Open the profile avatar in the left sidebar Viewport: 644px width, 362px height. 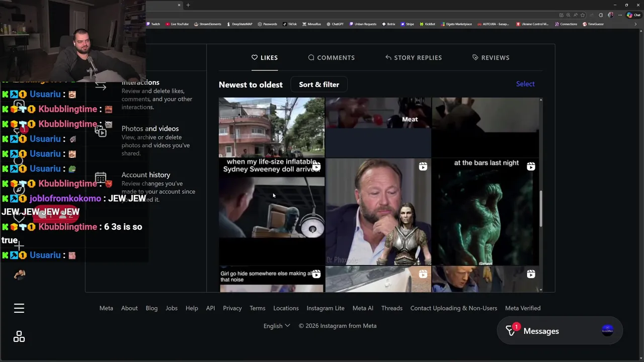point(19,274)
